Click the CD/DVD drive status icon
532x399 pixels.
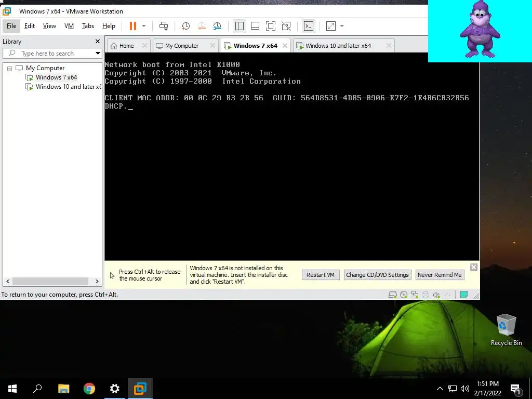pyautogui.click(x=403, y=295)
